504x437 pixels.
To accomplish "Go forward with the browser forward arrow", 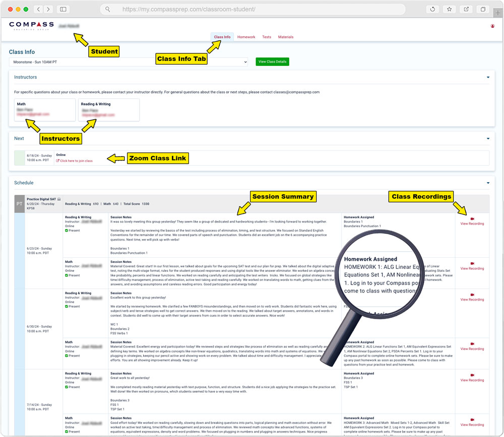I will [48, 9].
